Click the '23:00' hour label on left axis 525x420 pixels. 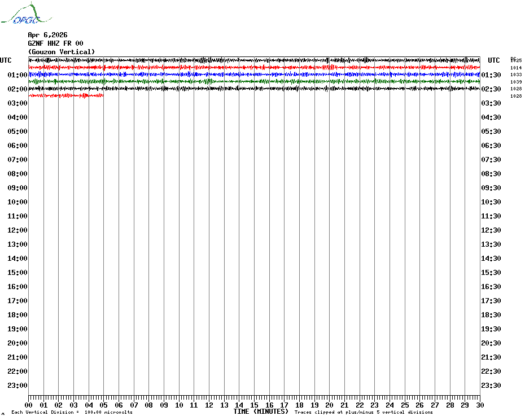17,385
